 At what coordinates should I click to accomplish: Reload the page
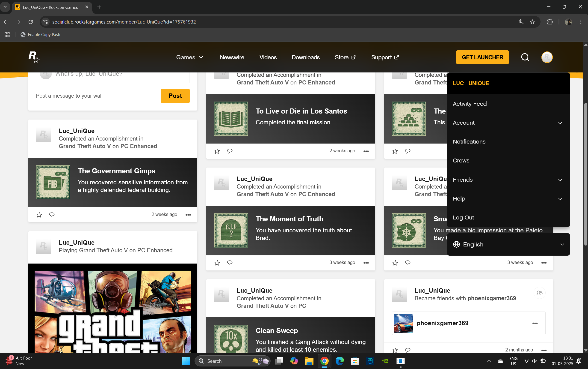click(x=31, y=22)
